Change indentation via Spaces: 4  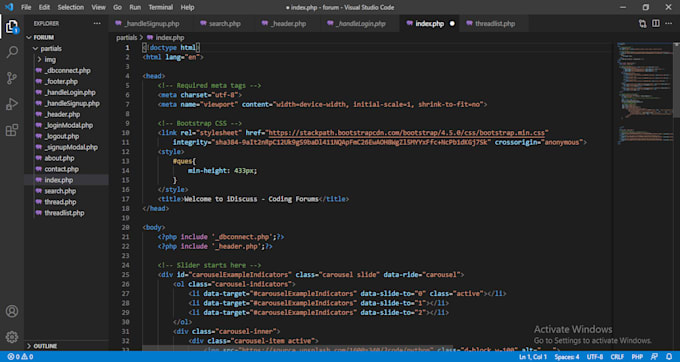(x=567, y=357)
